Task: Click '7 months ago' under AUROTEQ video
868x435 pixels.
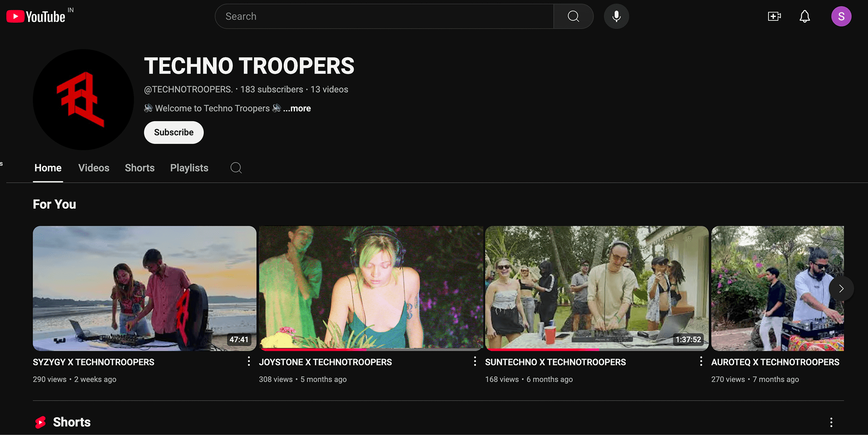Action: pos(776,379)
